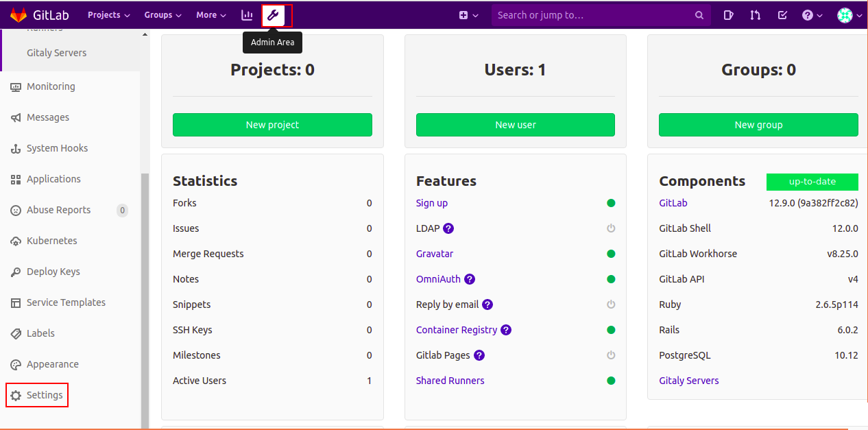Open Settings in the sidebar
Viewport: 868px width, 430px height.
(45, 395)
